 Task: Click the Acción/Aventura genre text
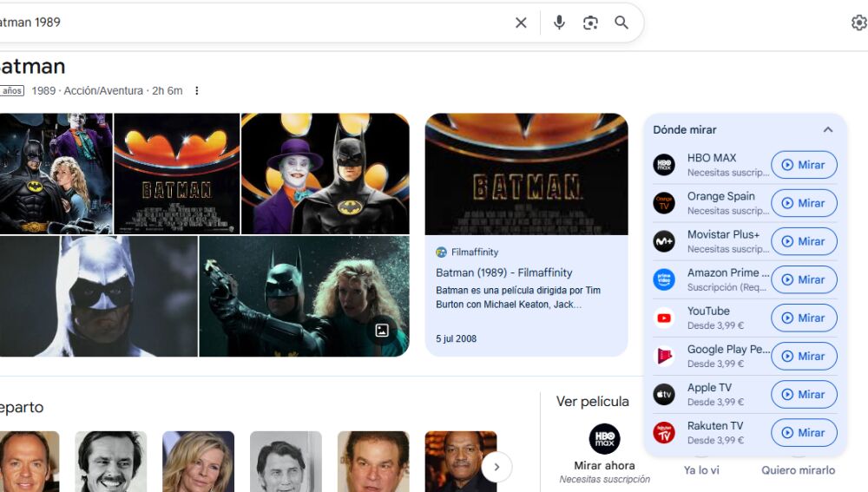point(103,91)
